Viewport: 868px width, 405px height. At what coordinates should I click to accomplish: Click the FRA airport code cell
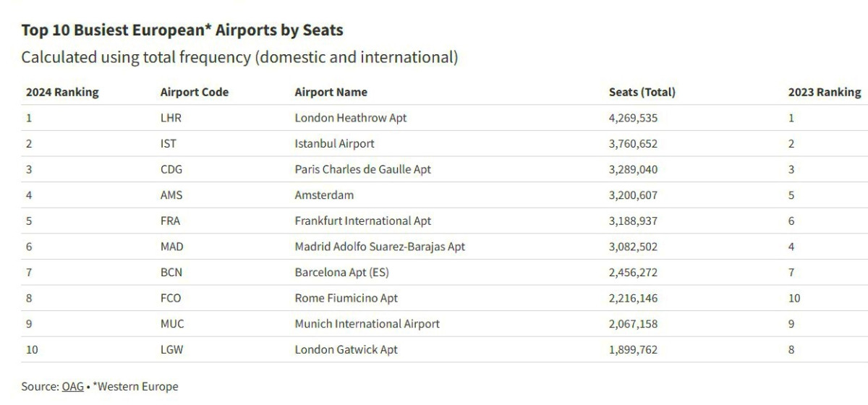[x=170, y=221]
